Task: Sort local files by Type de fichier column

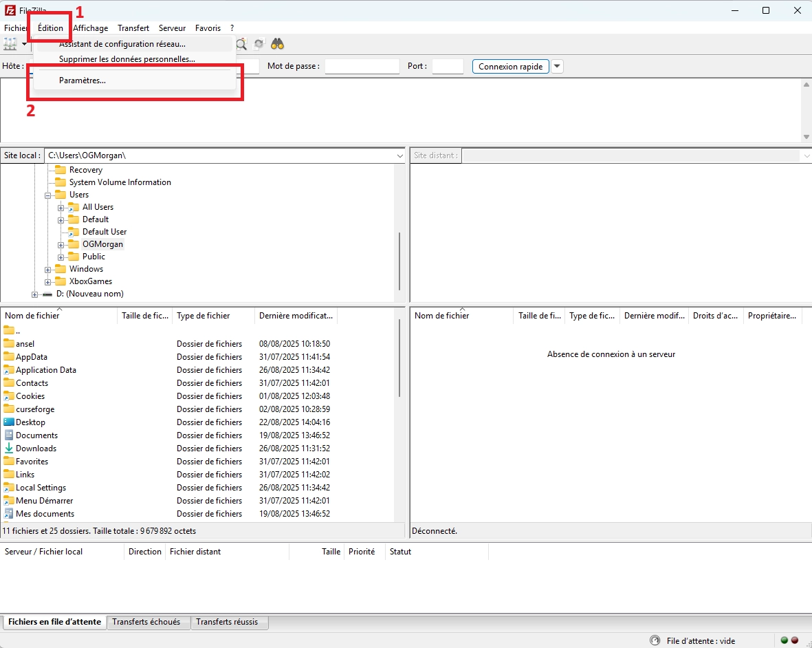Action: [213, 316]
